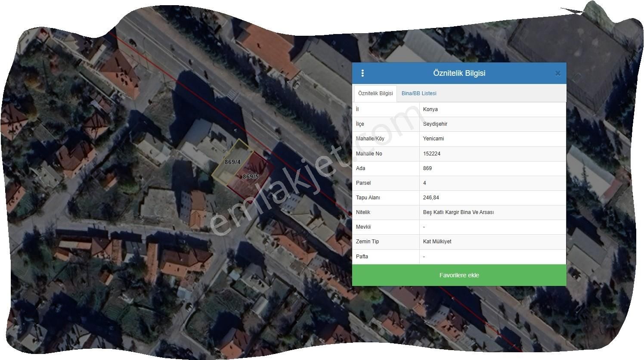
Task: Switch to the Bina/BB Listesi tab
Action: (x=418, y=93)
